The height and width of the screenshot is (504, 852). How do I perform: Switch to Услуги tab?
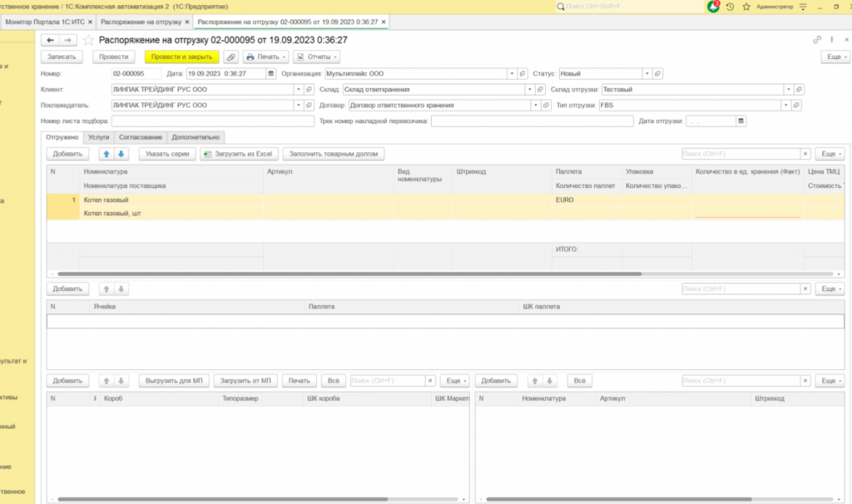98,137
